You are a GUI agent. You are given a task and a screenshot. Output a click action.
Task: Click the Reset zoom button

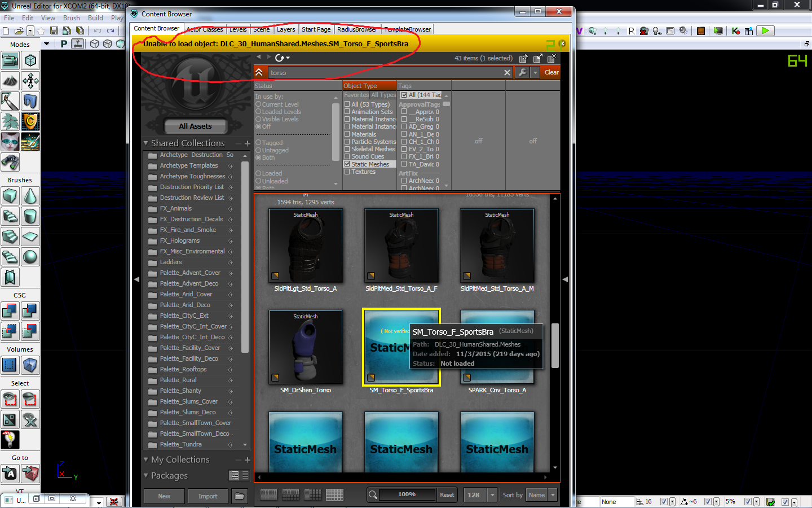point(447,495)
